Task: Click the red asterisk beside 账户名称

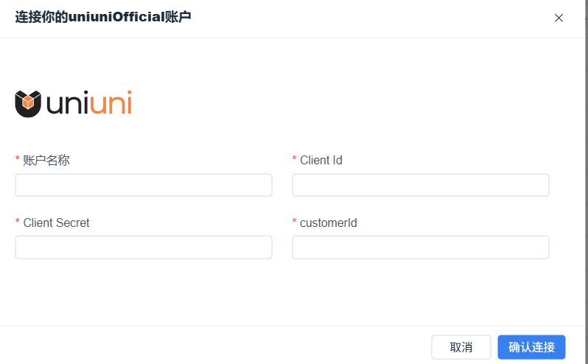Action: tap(17, 159)
